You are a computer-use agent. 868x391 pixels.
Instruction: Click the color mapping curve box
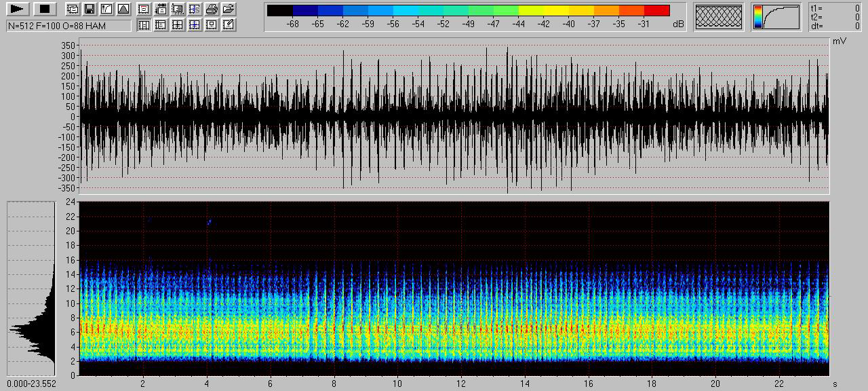click(776, 16)
